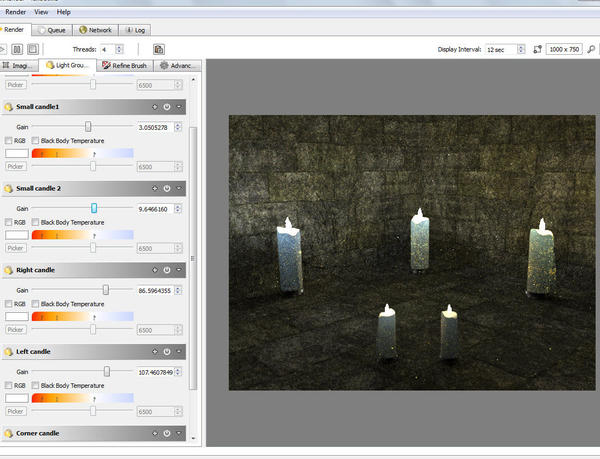
Task: Collapse the Small candle 2 group arrow
Action: 179,188
